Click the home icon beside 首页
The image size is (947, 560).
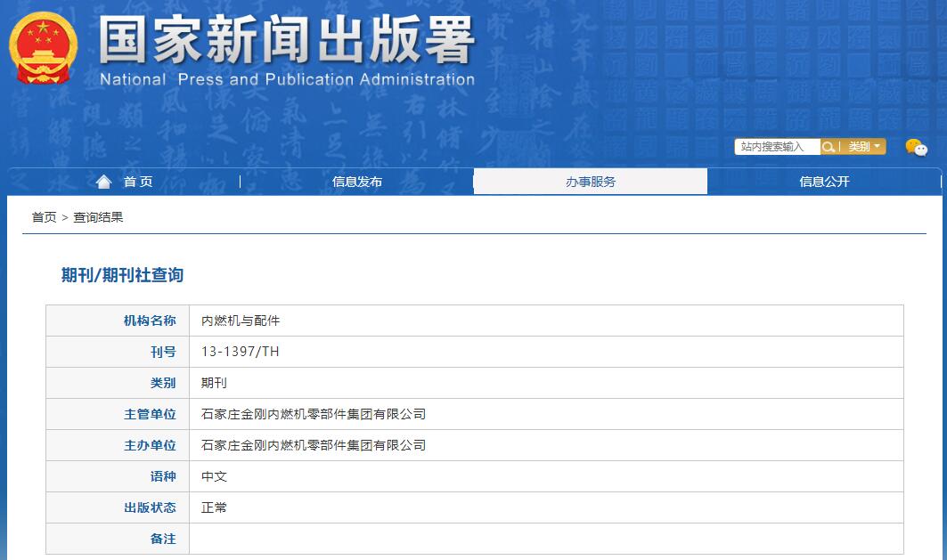point(104,182)
